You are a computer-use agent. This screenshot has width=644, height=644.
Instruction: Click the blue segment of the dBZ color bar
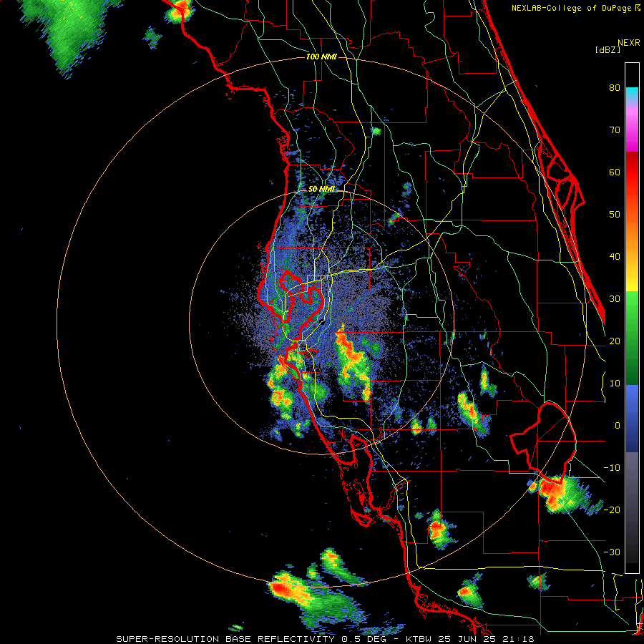pyautogui.click(x=632, y=419)
